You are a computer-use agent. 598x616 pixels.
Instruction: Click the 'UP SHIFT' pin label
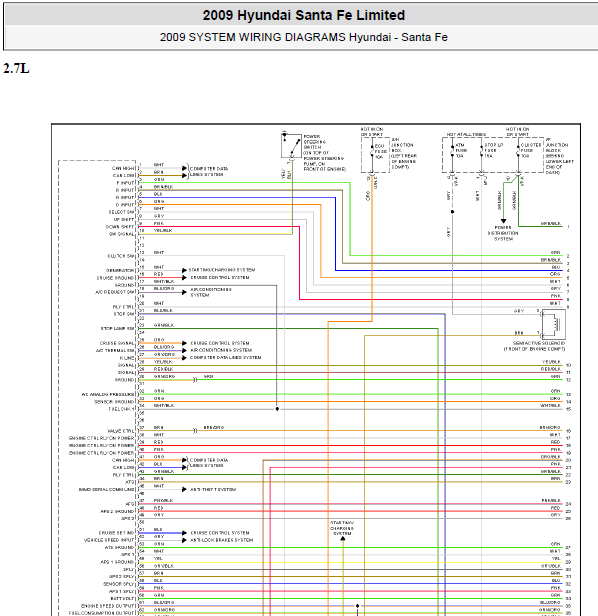(124, 220)
